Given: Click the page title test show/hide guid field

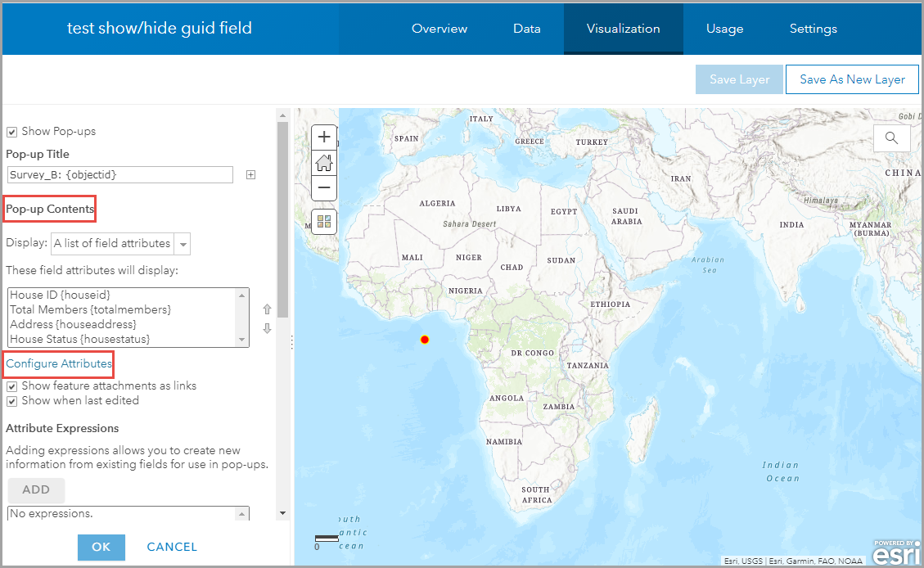Looking at the screenshot, I should click(159, 29).
